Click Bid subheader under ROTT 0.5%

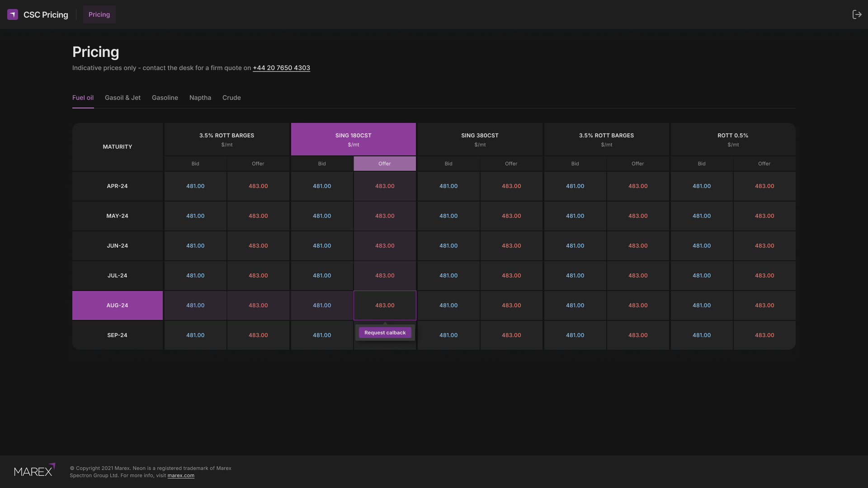[x=702, y=164]
